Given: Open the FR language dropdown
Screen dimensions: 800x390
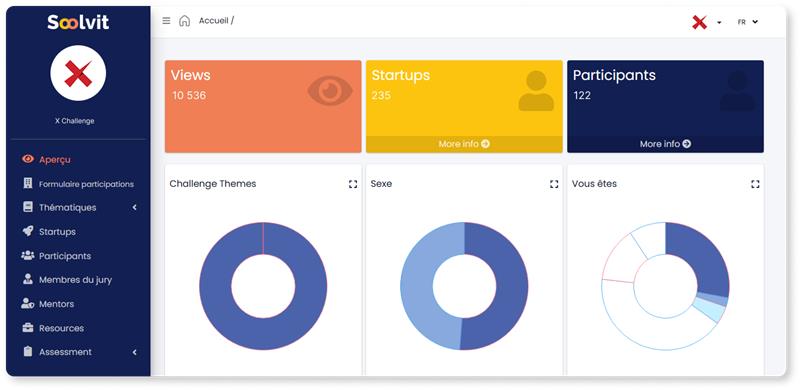Looking at the screenshot, I should point(748,22).
